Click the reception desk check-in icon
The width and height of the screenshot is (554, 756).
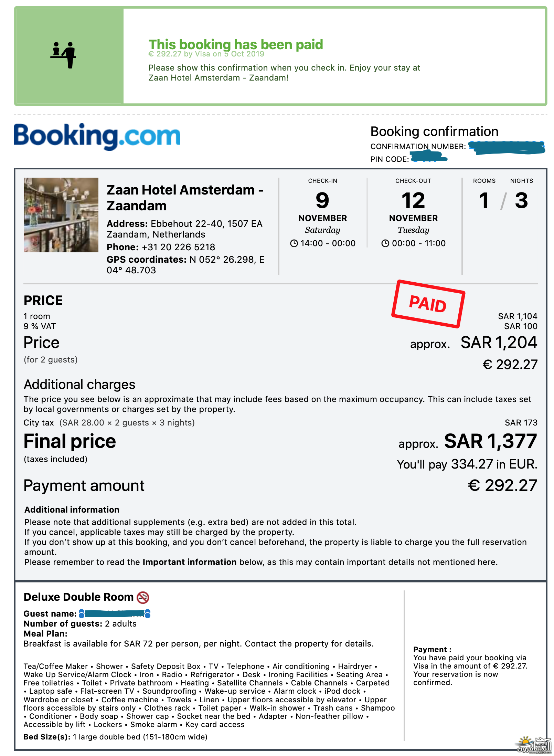tap(64, 55)
